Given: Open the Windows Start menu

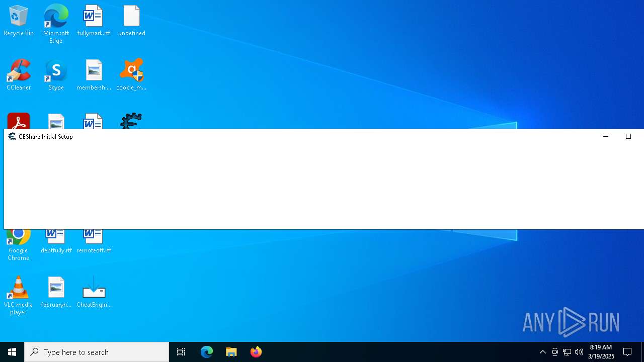Looking at the screenshot, I should tap(12, 352).
